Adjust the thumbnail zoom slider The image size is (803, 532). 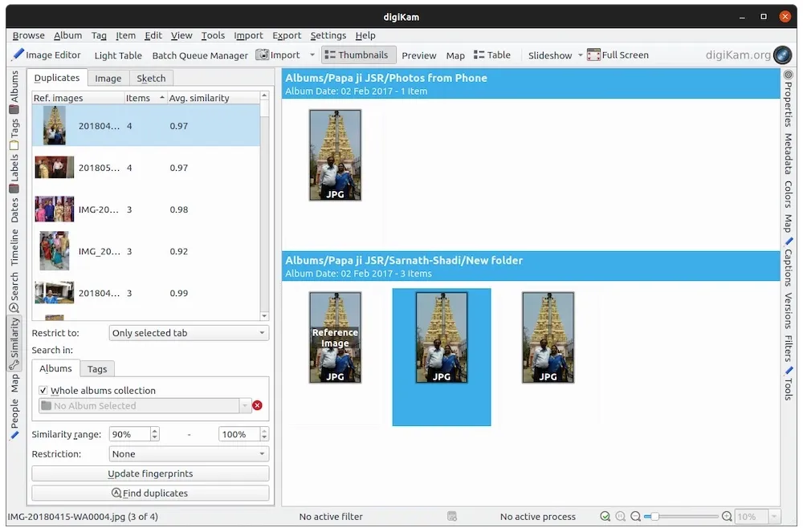(656, 517)
